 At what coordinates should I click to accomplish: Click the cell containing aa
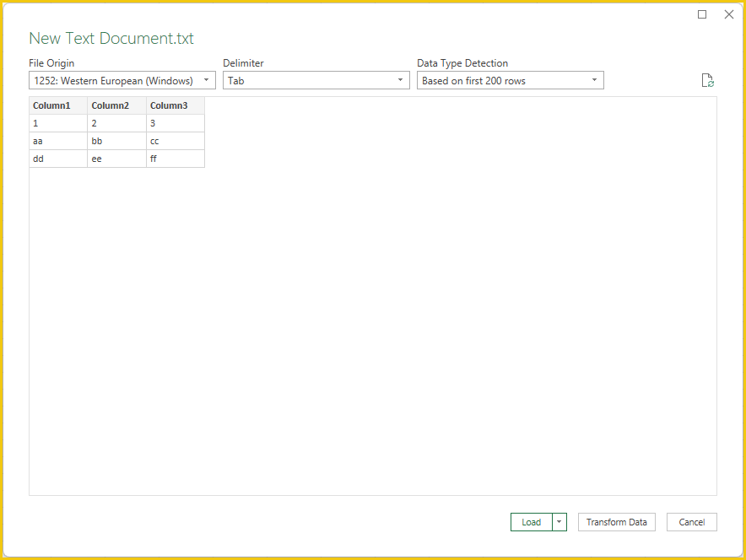coord(58,141)
